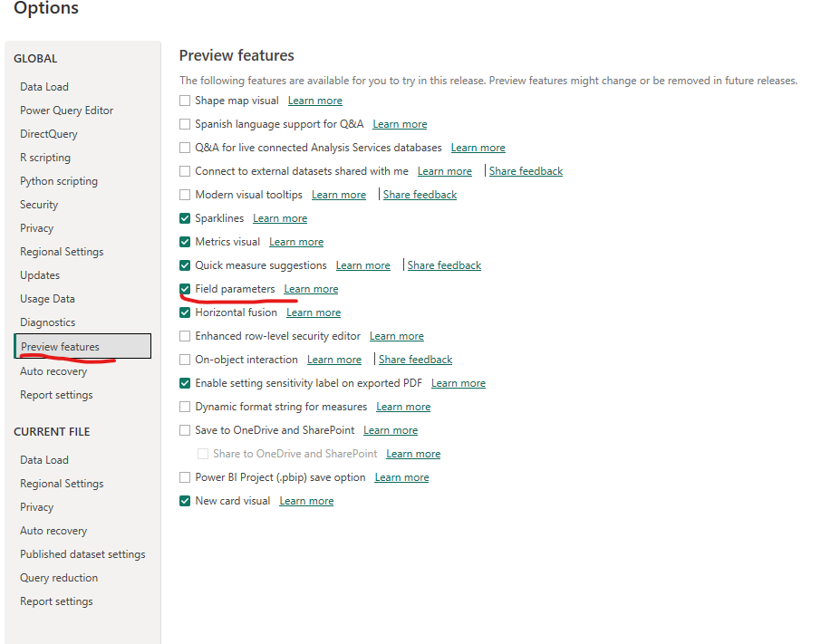
Task: Open Learn more for Sparklines
Action: [280, 218]
